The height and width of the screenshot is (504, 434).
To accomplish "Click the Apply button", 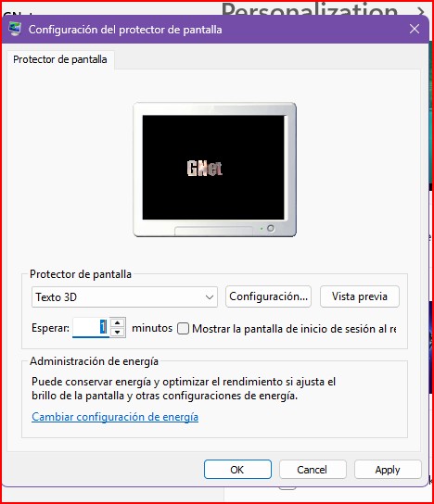I will pos(388,470).
